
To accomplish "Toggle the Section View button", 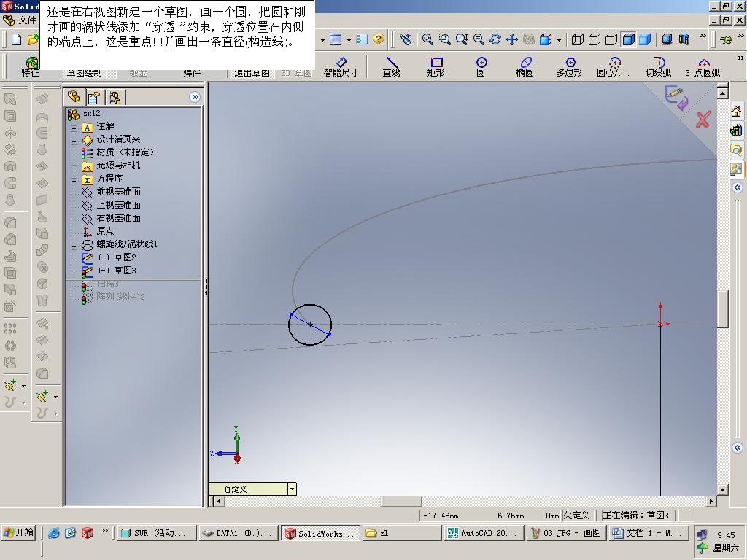I will pos(684,39).
